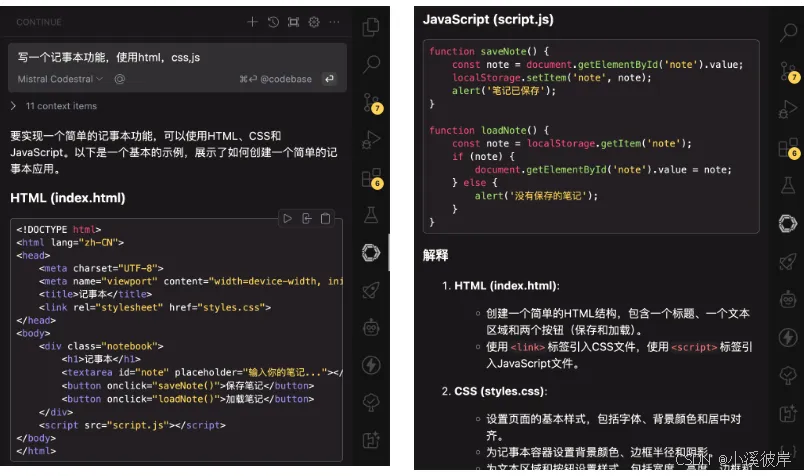The height and width of the screenshot is (476, 804).
Task: Click rocket icon in right screenshot activity bar
Action: click(788, 261)
